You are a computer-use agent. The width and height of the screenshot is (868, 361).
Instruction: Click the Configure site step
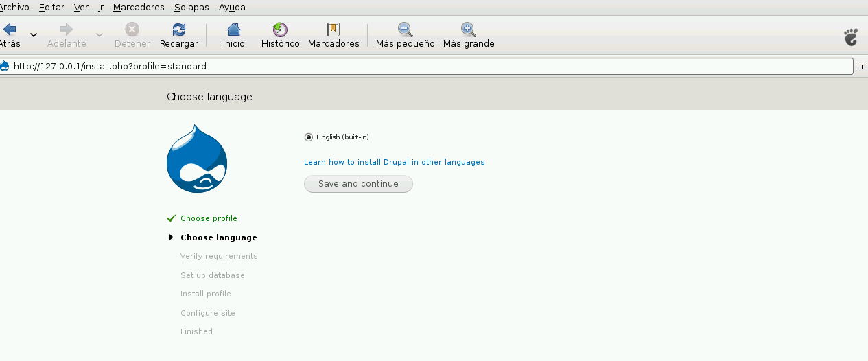pos(208,313)
